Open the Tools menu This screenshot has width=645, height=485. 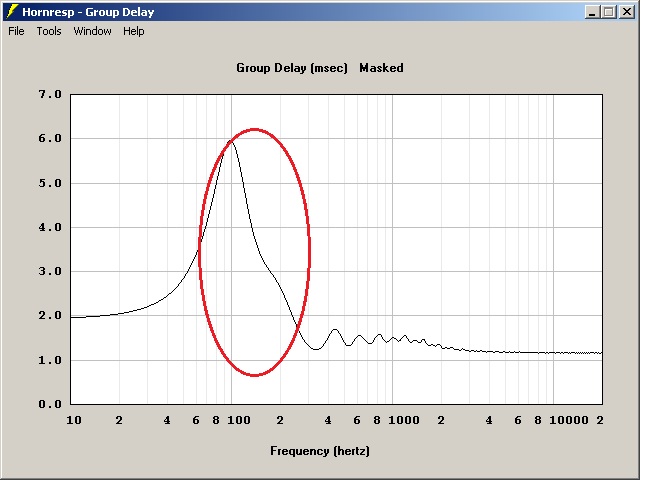click(49, 31)
